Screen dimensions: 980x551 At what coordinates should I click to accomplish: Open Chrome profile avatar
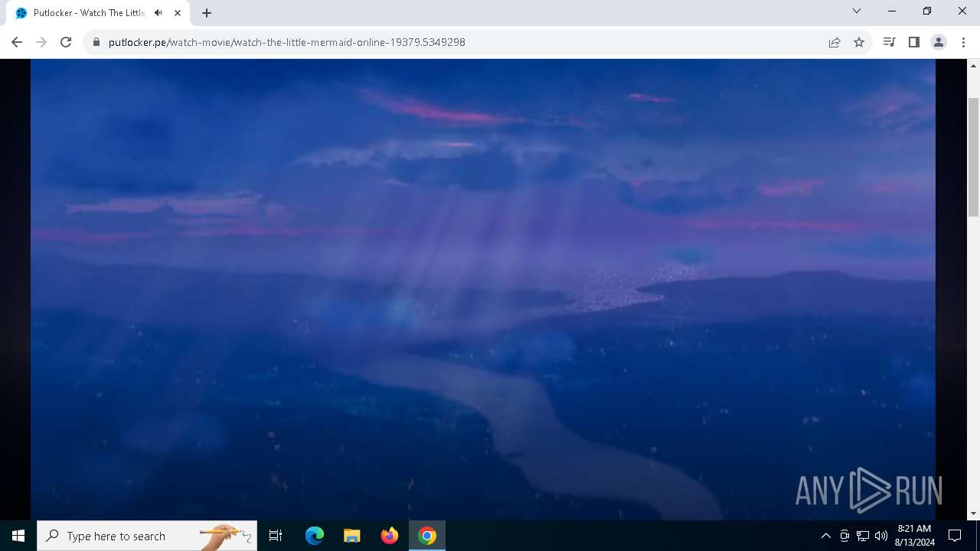click(x=939, y=42)
